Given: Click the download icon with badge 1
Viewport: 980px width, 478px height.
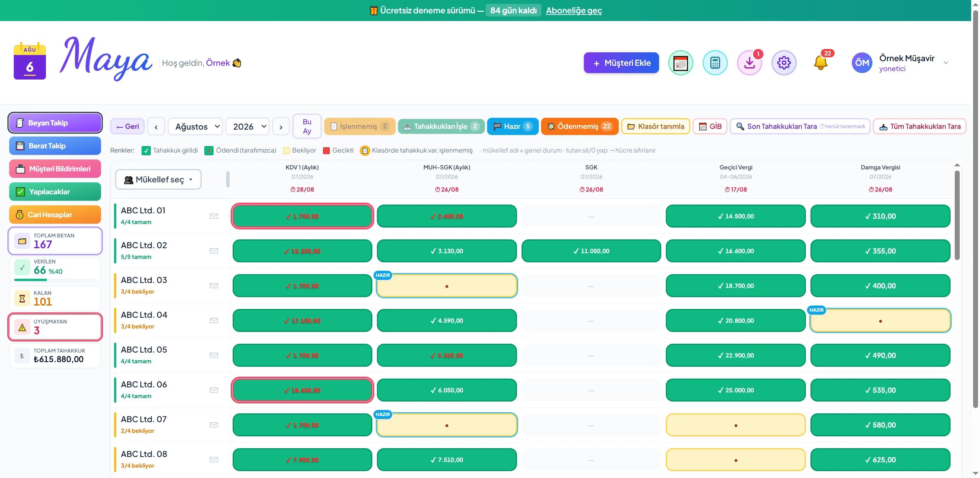Looking at the screenshot, I should click(x=749, y=63).
